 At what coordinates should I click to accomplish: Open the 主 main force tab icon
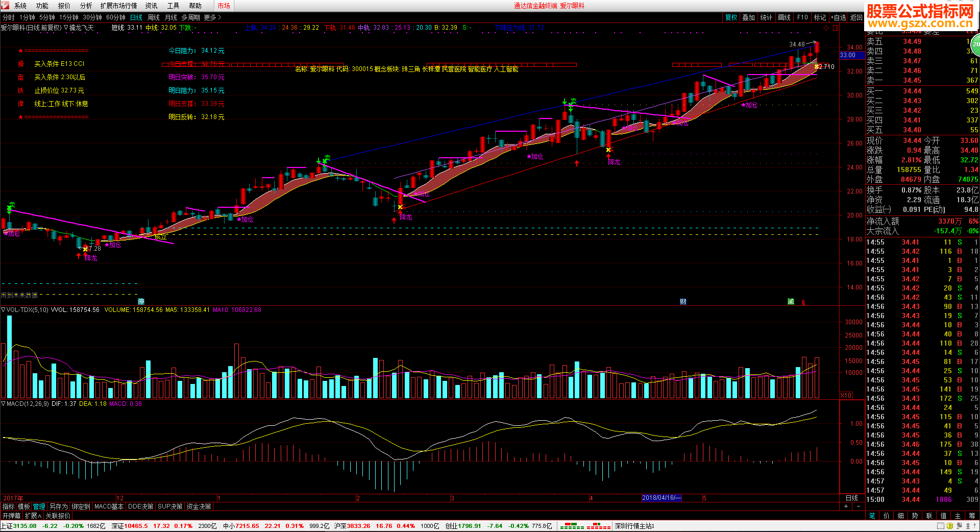(958, 516)
